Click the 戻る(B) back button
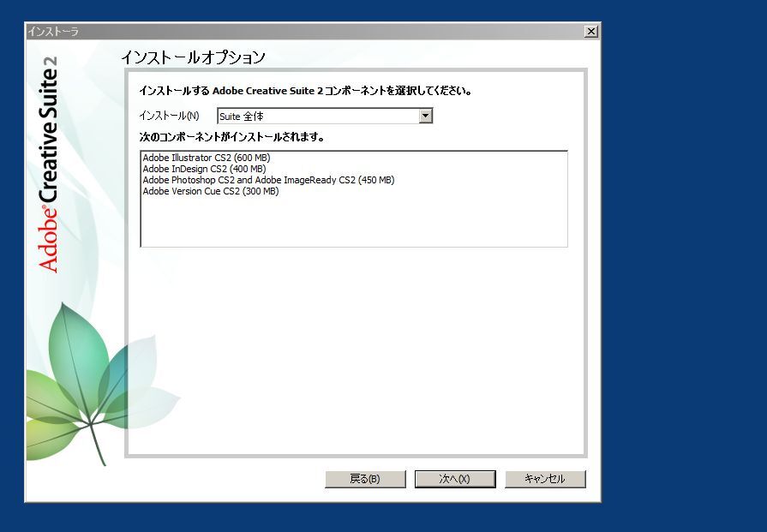This screenshot has height=532, width=767. coord(365,479)
